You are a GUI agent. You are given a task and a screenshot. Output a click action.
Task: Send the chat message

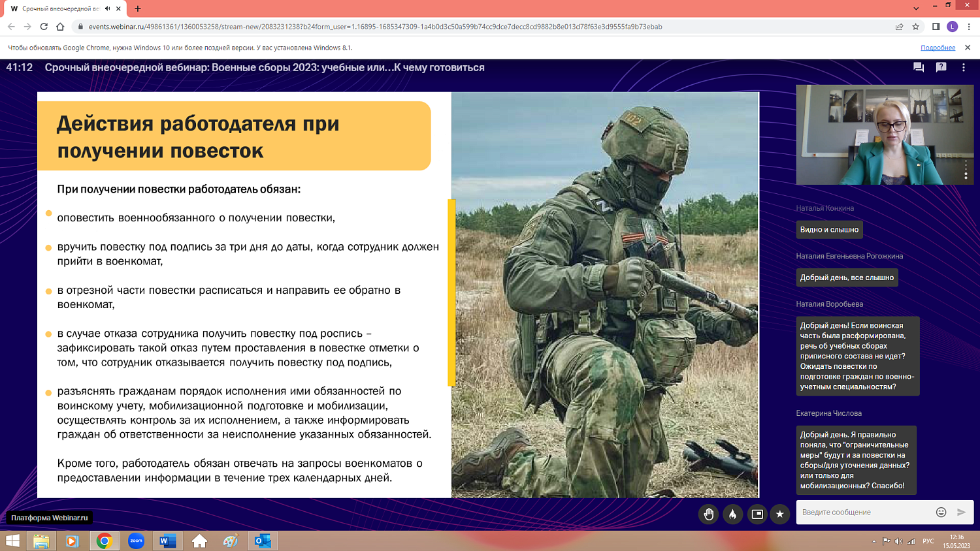pos(961,512)
